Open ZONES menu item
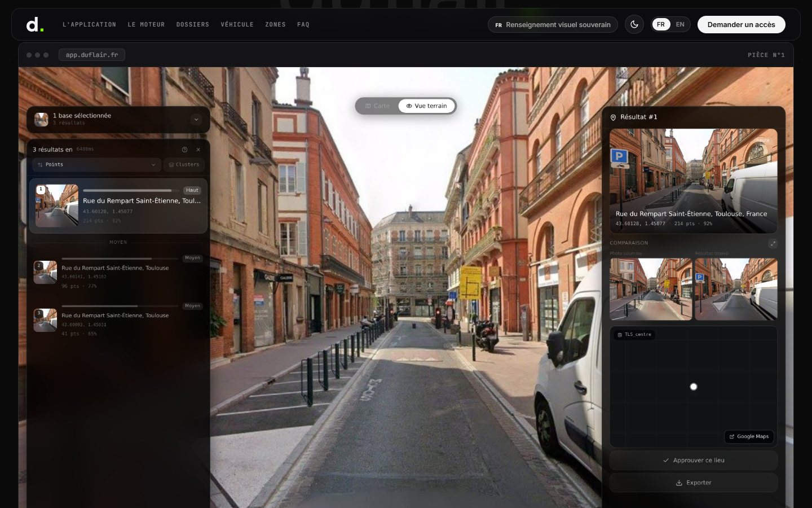The width and height of the screenshot is (812, 508). tap(275, 24)
